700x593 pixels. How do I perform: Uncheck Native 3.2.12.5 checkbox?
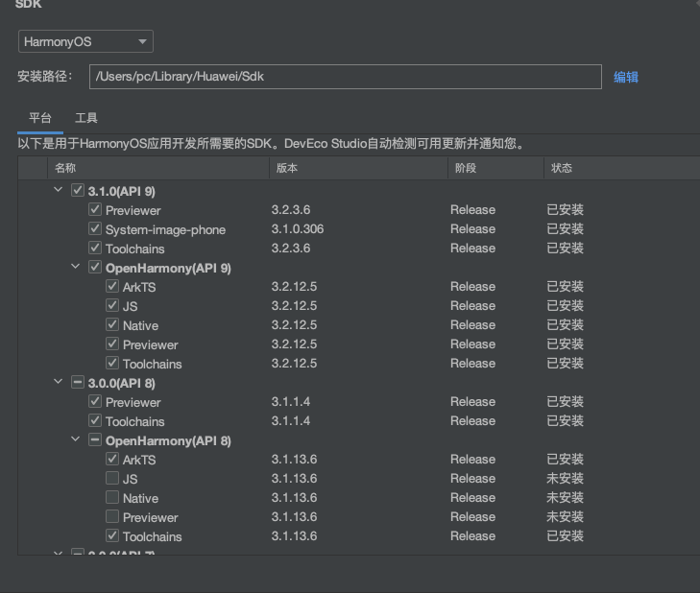pos(112,324)
